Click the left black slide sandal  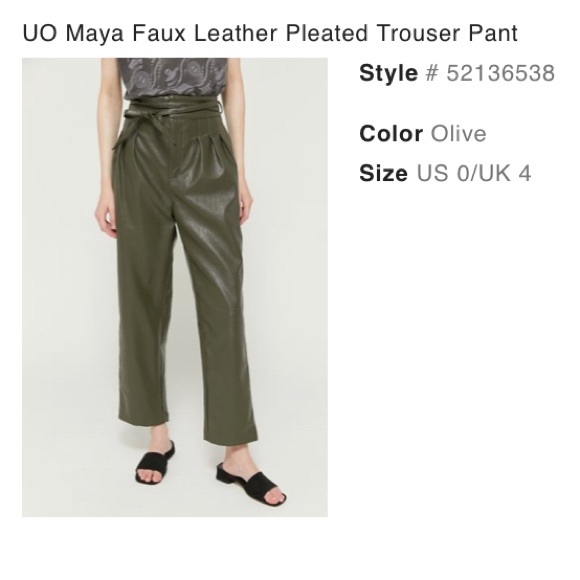point(155,463)
